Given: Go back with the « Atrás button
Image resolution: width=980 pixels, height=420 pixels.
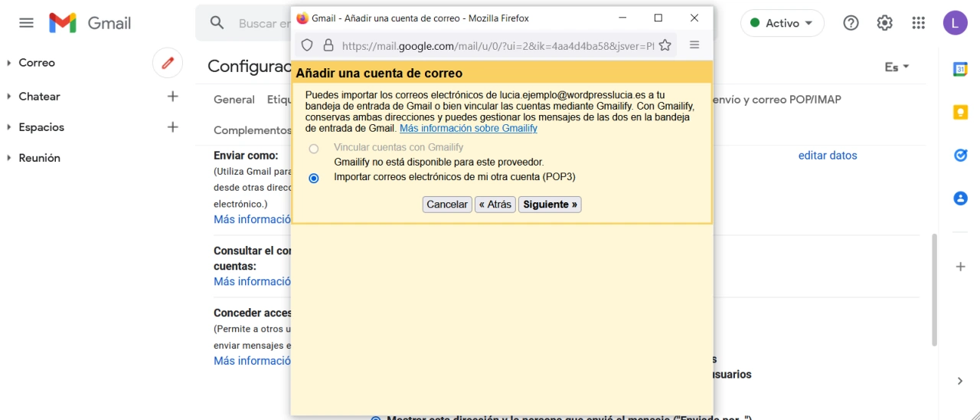Looking at the screenshot, I should 495,205.
